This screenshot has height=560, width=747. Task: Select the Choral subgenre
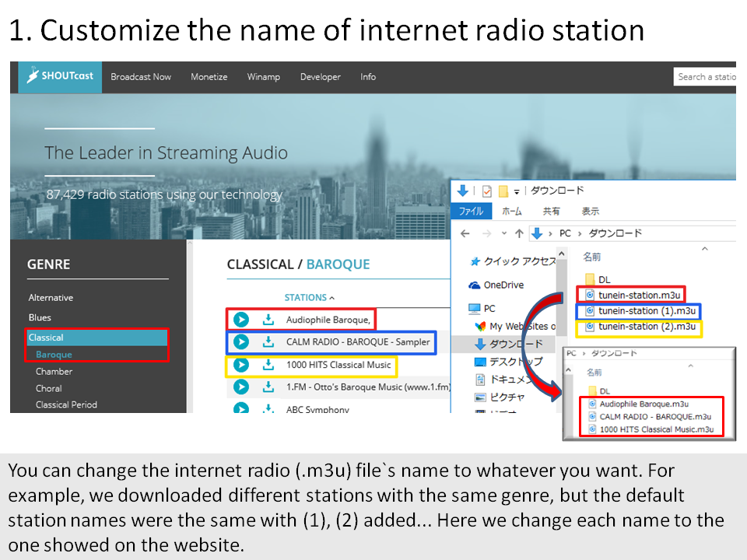(48, 388)
